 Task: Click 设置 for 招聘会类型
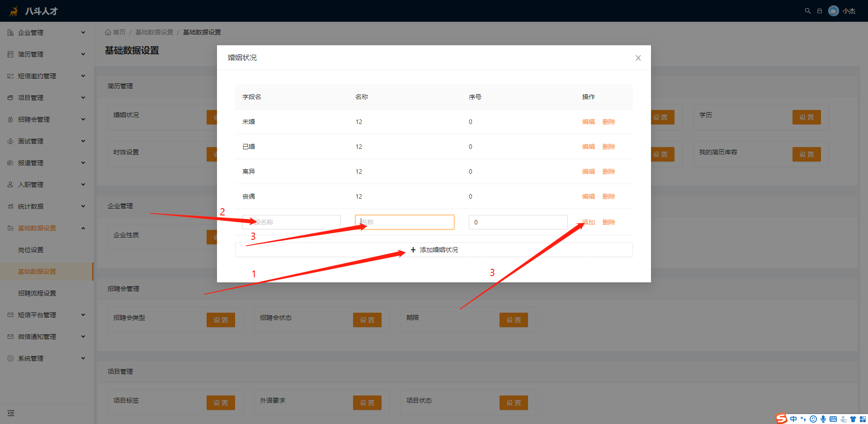click(x=221, y=320)
